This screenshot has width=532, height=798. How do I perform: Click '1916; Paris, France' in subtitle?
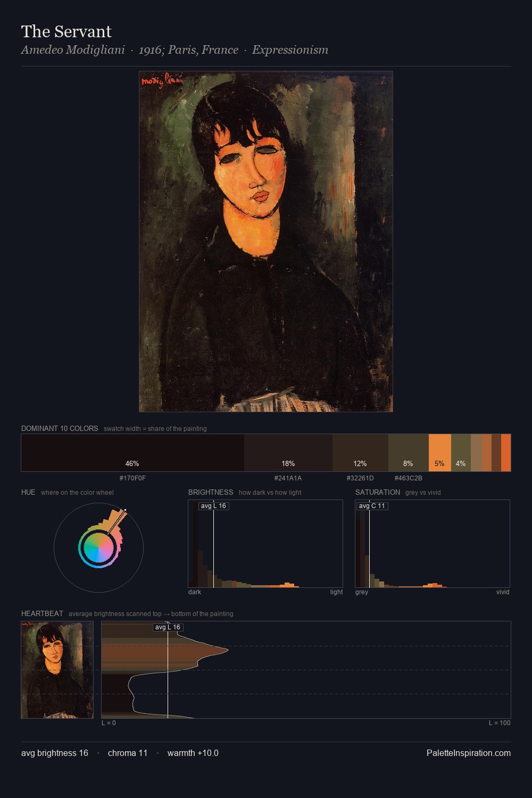pos(188,50)
